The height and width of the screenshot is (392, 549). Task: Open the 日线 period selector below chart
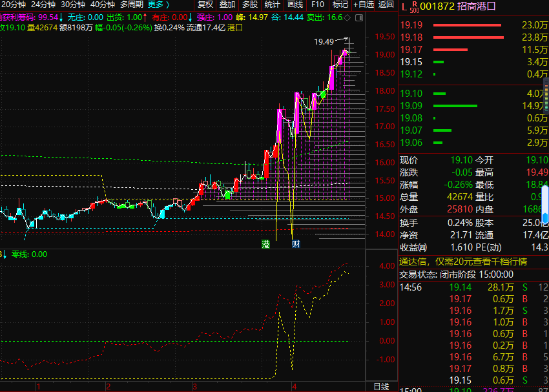coord(381,386)
